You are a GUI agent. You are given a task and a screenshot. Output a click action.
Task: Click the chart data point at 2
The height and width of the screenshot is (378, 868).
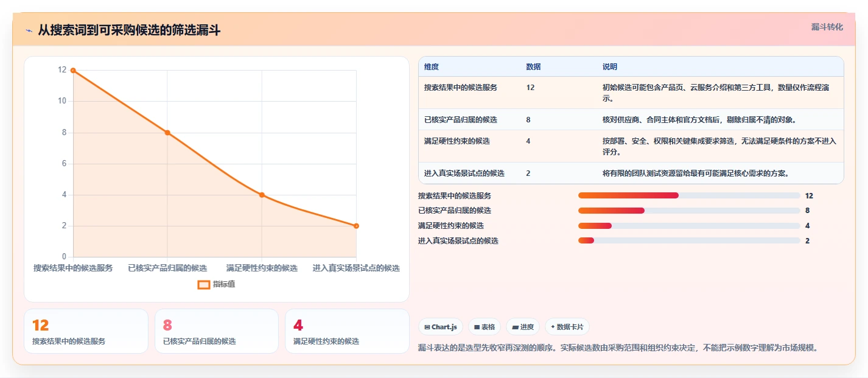(x=356, y=226)
